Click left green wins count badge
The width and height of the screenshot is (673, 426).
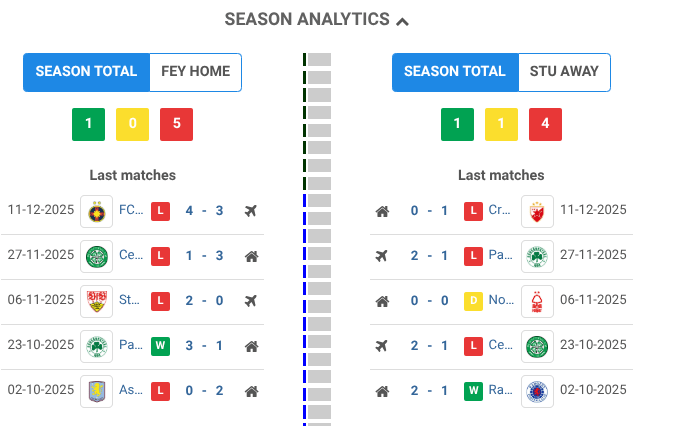coord(88,125)
